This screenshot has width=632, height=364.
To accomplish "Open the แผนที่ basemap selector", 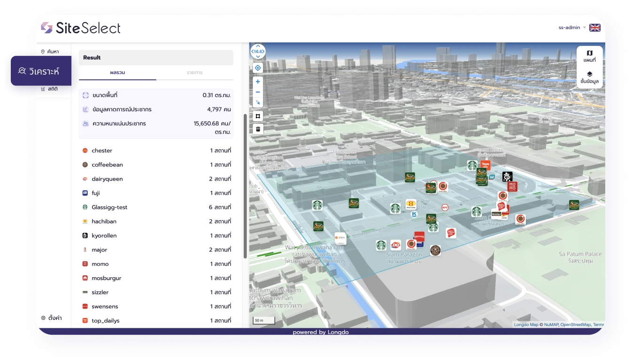I will pos(590,56).
